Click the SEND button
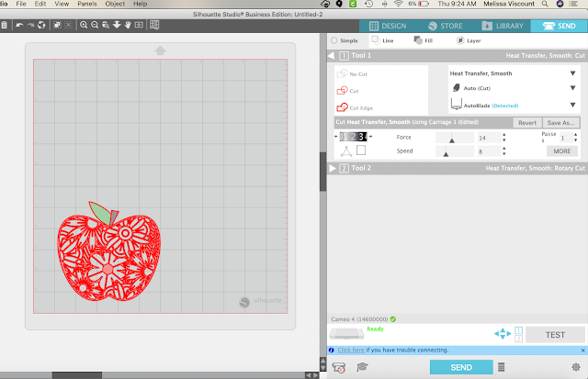The image size is (588, 379). click(x=461, y=367)
